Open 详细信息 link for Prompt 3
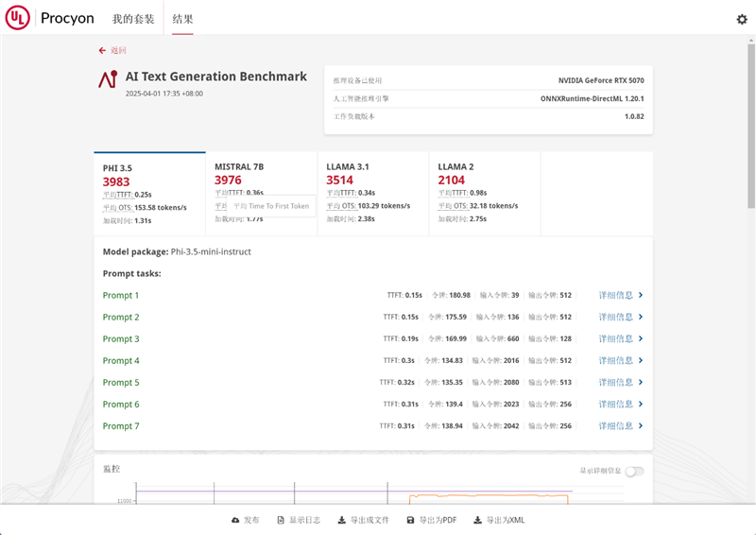Screen dimensions: 756x535 click(x=616, y=338)
